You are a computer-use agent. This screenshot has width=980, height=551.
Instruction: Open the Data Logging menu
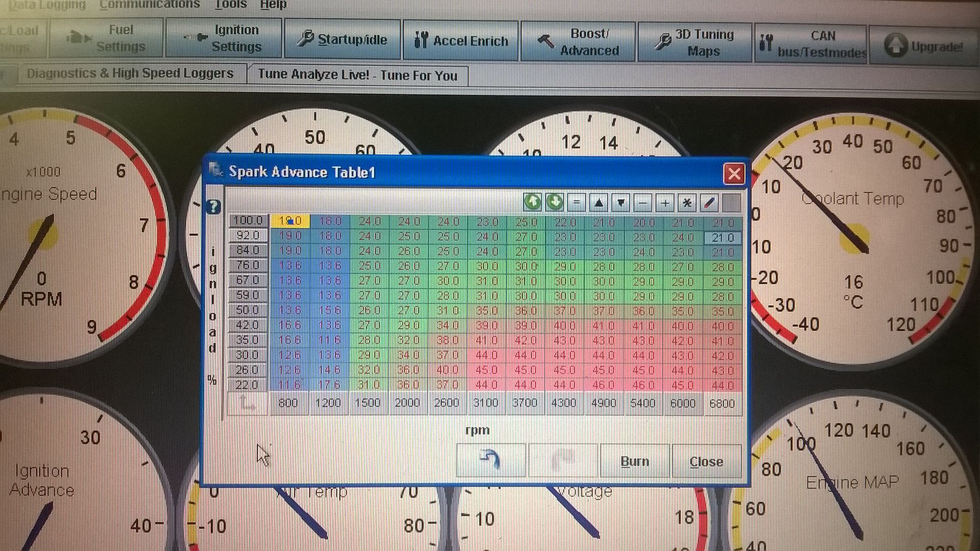46,5
